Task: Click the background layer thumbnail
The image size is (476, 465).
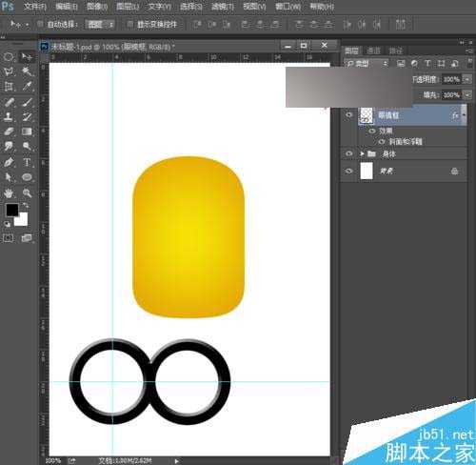Action: (x=367, y=171)
